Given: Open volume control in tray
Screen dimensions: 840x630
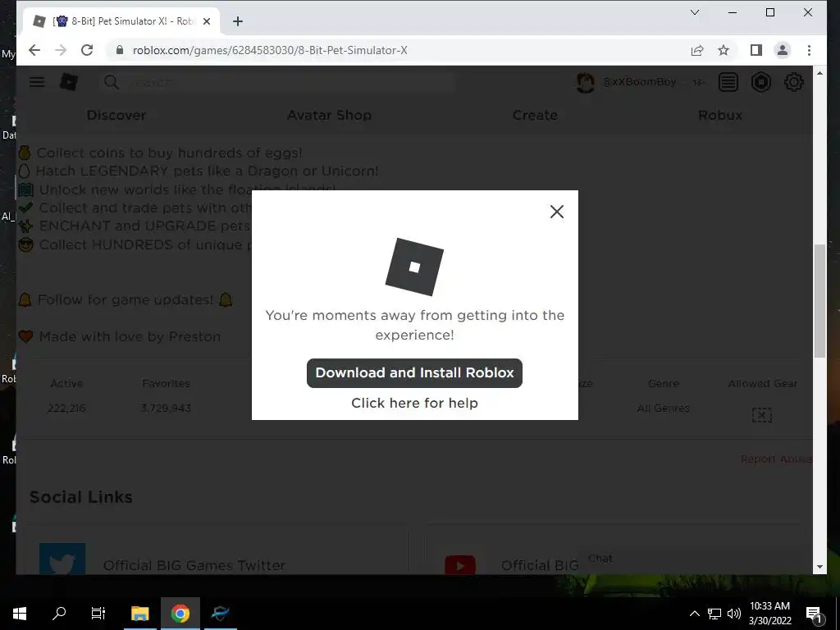Looking at the screenshot, I should 734,614.
